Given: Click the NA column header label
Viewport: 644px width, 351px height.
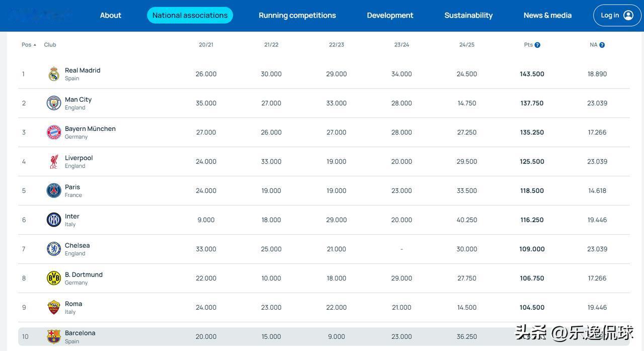Looking at the screenshot, I should (594, 45).
